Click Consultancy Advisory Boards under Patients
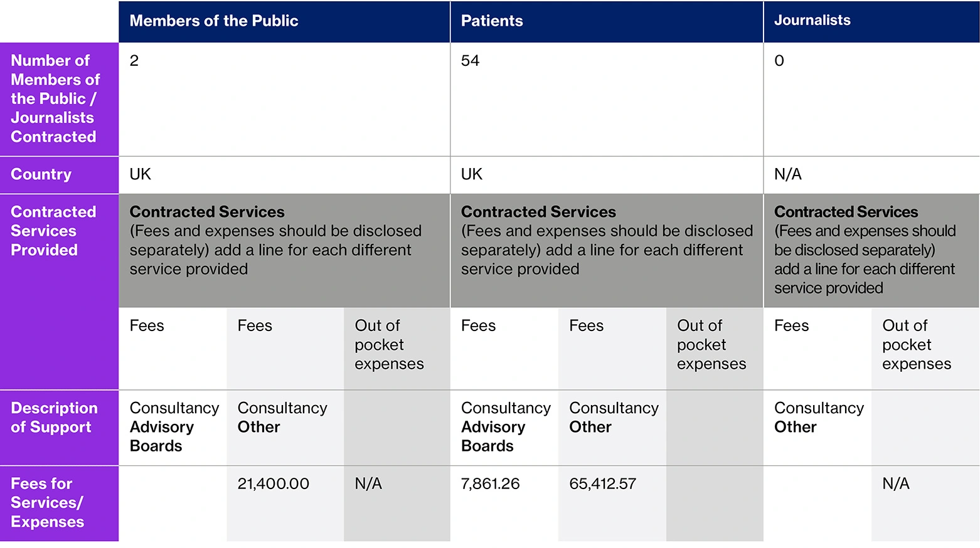This screenshot has width=980, height=548. (506, 427)
